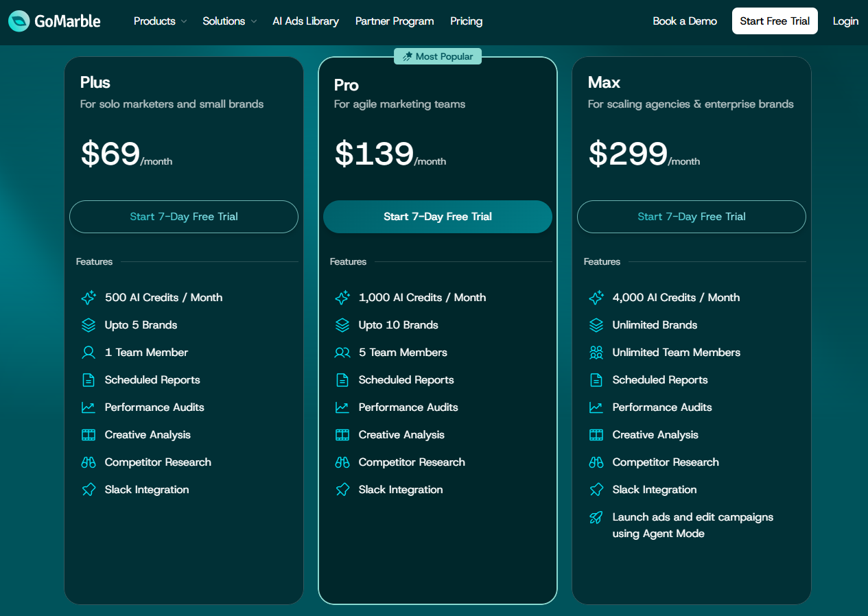Click the '1,000 AI Credits / Month' text
This screenshot has width=868, height=616.
pos(423,298)
